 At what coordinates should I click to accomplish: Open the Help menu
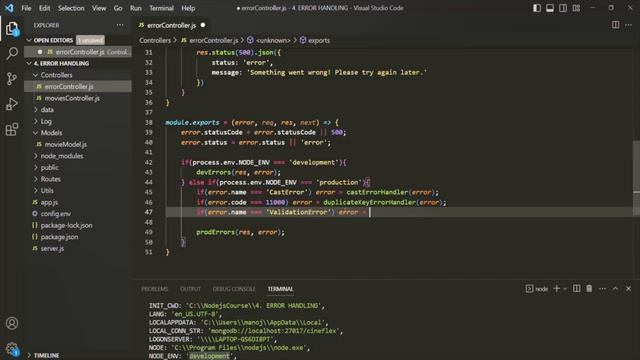point(188,8)
